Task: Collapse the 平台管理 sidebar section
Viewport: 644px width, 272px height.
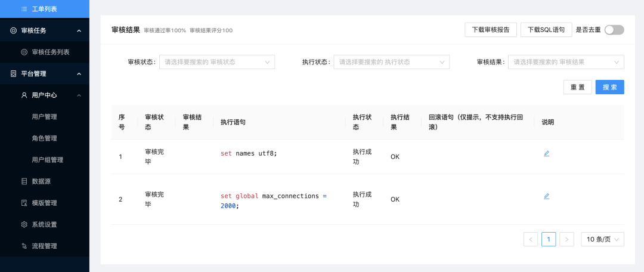Action: (79, 74)
